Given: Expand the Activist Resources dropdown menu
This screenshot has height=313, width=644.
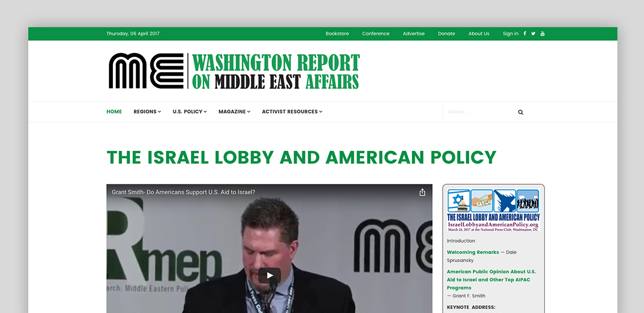Looking at the screenshot, I should 291,112.
